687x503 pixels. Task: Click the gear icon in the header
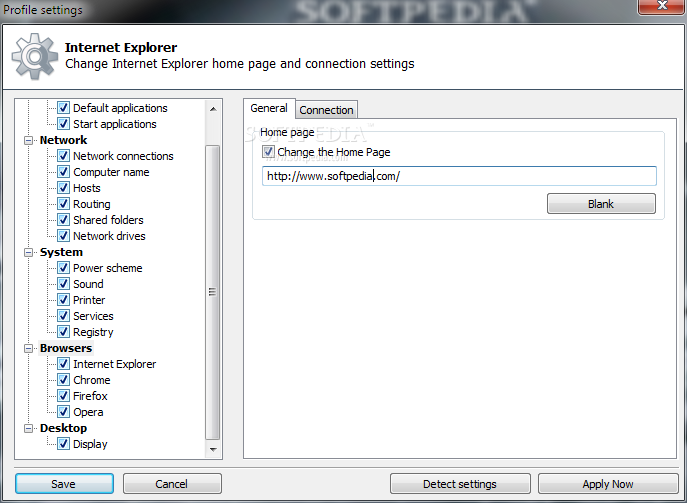(35, 56)
